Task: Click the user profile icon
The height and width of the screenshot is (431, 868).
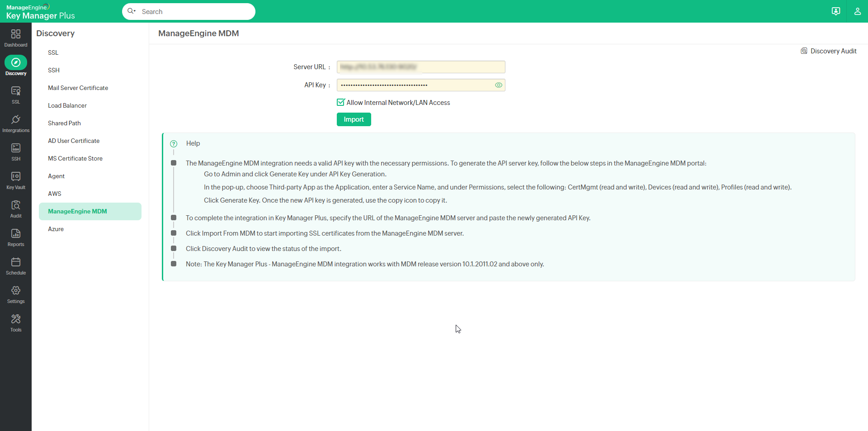Action: [857, 11]
